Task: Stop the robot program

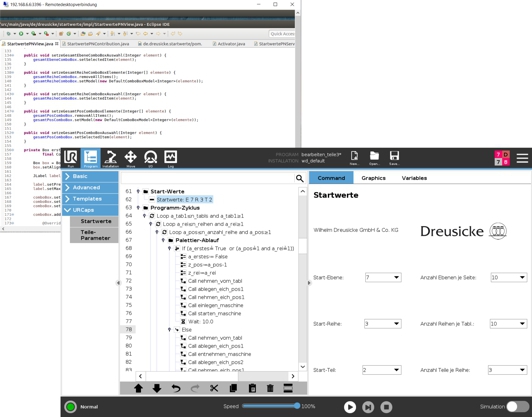Action: click(386, 407)
